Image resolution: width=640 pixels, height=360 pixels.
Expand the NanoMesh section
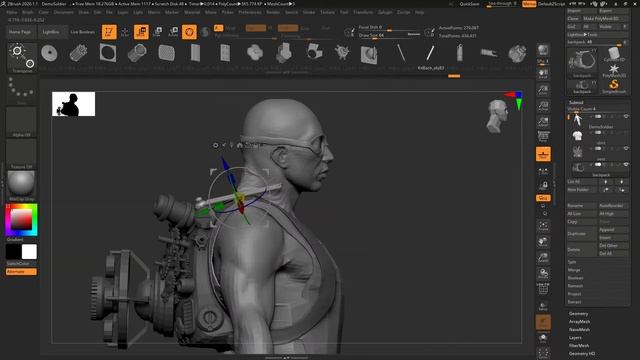(579, 329)
